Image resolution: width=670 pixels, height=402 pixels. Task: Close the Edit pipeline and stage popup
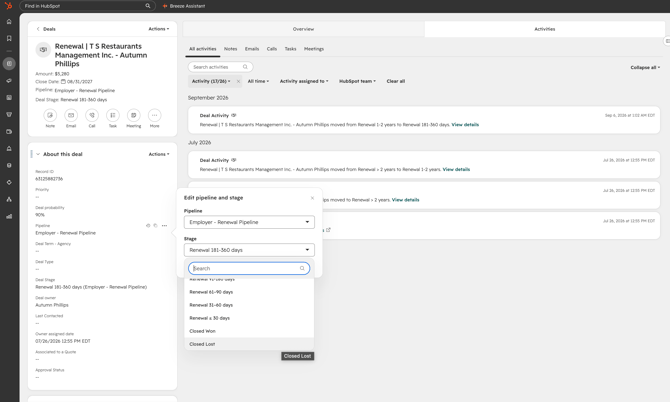coord(312,198)
